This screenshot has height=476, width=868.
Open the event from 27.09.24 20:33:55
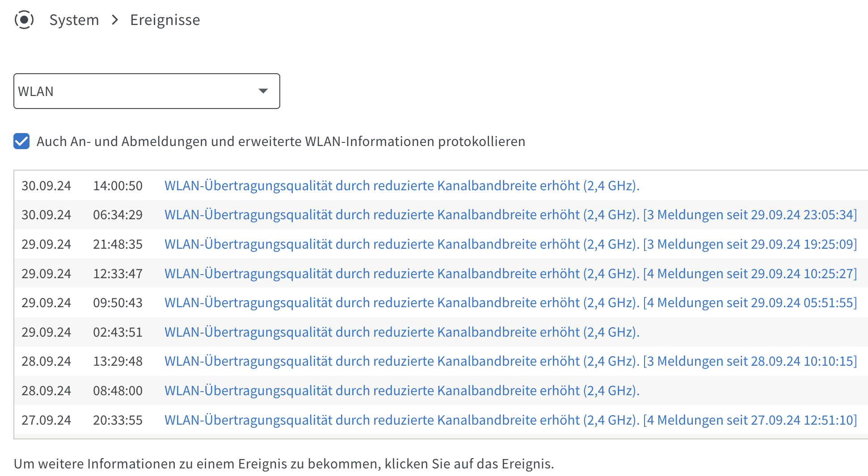(x=511, y=420)
